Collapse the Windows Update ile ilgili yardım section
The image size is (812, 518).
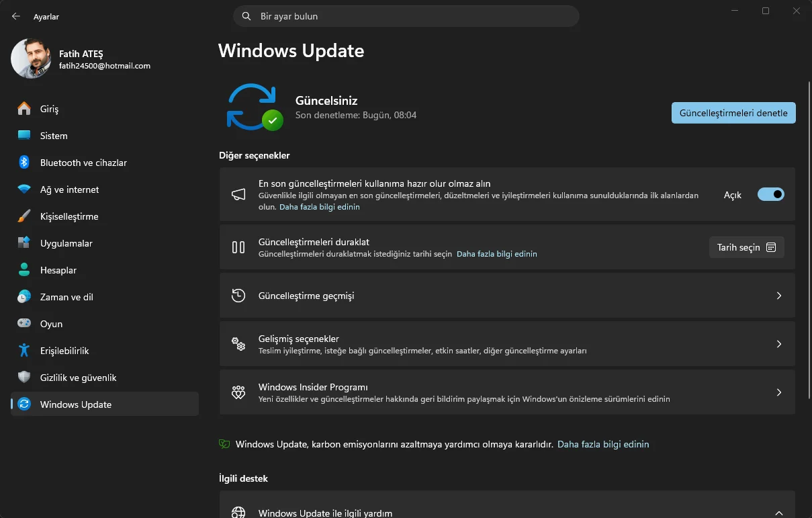tap(779, 513)
